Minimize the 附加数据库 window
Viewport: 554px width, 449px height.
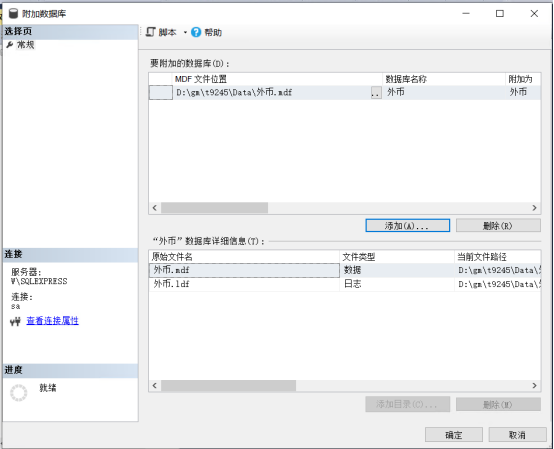tap(466, 13)
